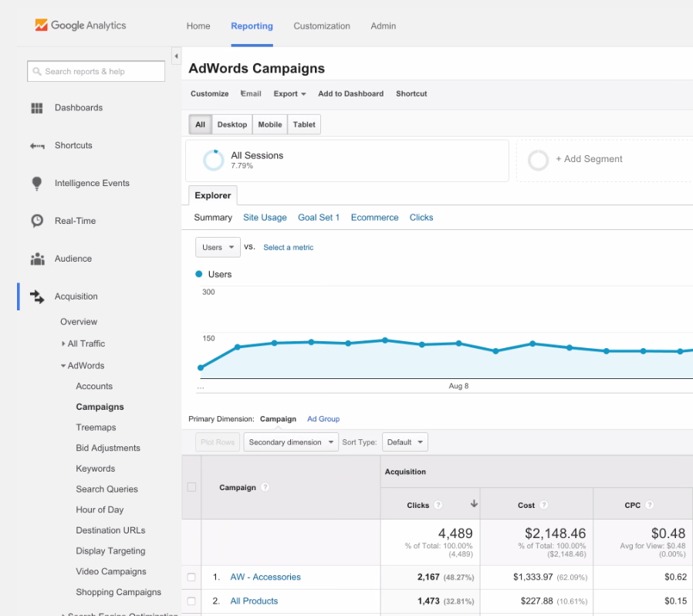The width and height of the screenshot is (693, 616).
Task: Click the help icon next to Cost header
Action: 543,505
